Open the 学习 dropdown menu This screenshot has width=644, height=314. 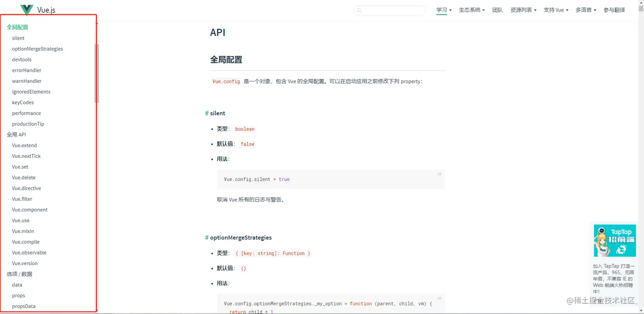443,10
